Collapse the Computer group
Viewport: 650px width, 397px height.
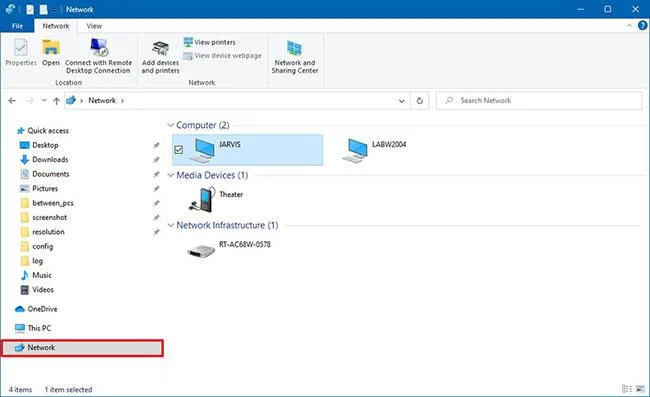tap(170, 125)
